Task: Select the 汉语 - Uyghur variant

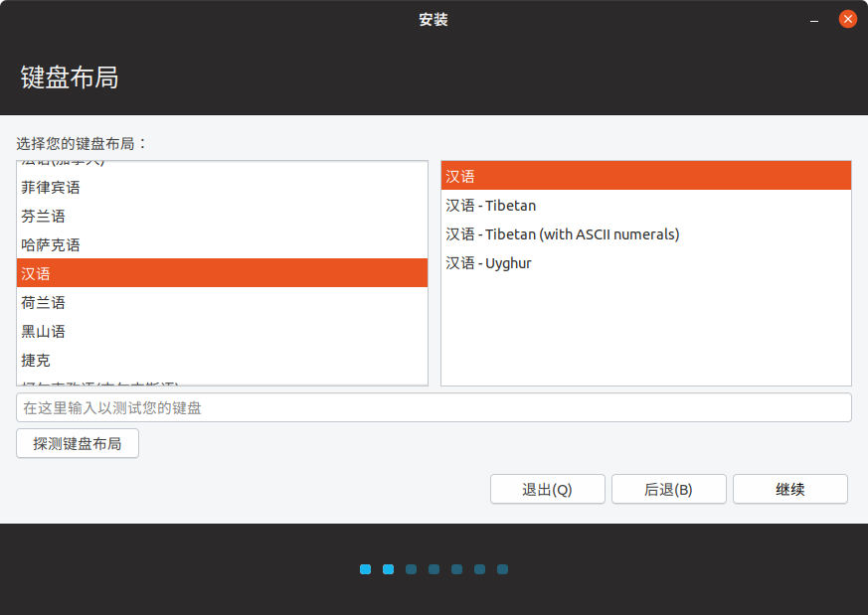Action: click(x=646, y=262)
